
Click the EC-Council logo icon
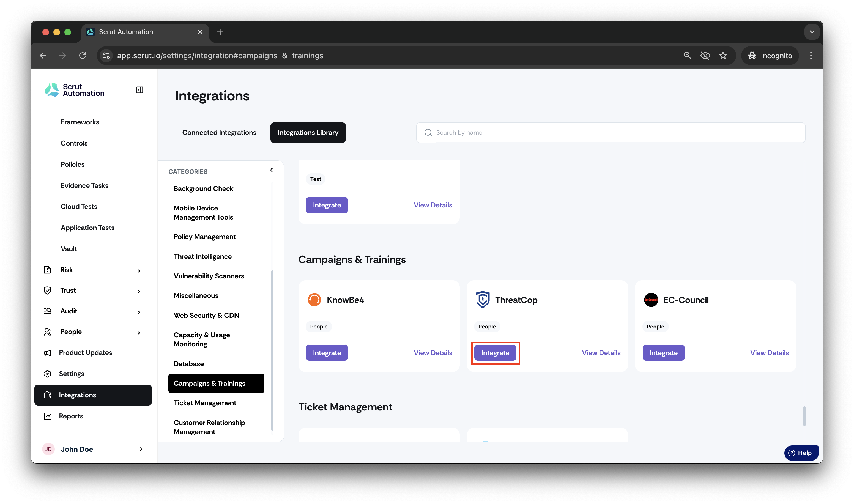tap(651, 300)
